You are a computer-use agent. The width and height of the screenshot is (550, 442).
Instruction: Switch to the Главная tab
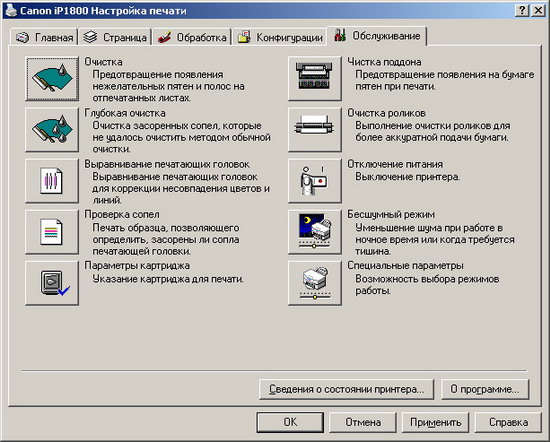tap(44, 37)
